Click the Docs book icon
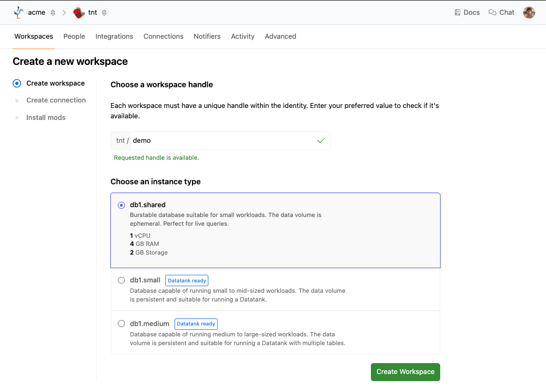 pyautogui.click(x=458, y=13)
